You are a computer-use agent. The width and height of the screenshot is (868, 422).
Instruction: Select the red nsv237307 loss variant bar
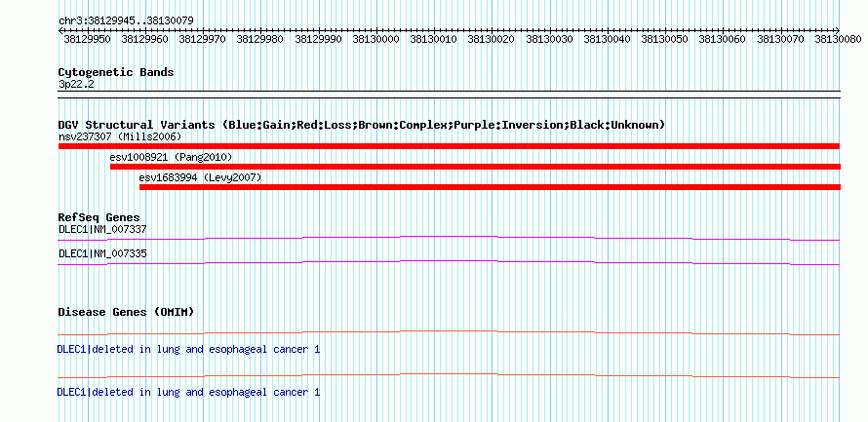click(x=449, y=146)
